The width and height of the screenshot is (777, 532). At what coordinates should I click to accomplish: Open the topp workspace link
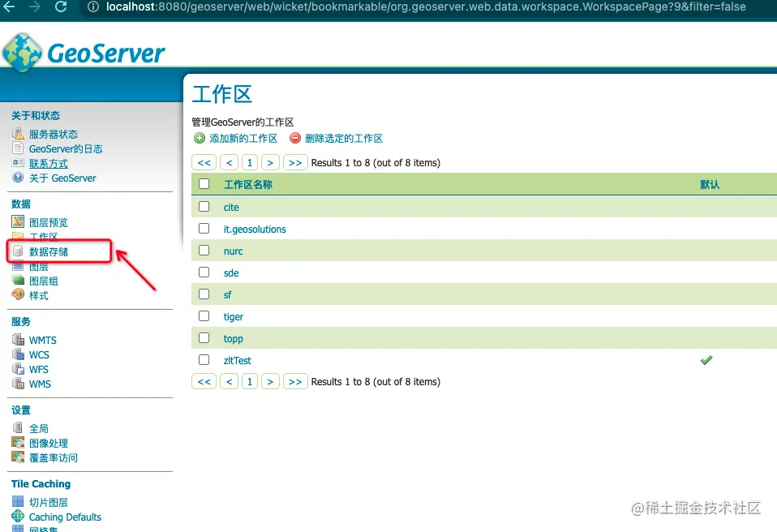233,339
